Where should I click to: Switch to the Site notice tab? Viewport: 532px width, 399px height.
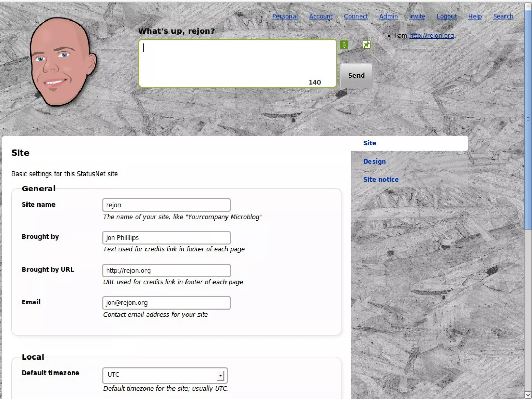(381, 179)
